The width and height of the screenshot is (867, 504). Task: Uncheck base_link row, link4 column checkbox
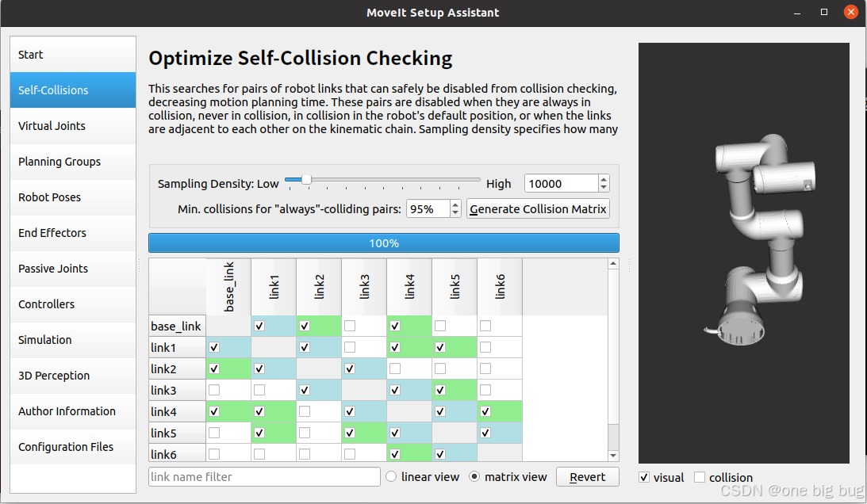tap(395, 326)
